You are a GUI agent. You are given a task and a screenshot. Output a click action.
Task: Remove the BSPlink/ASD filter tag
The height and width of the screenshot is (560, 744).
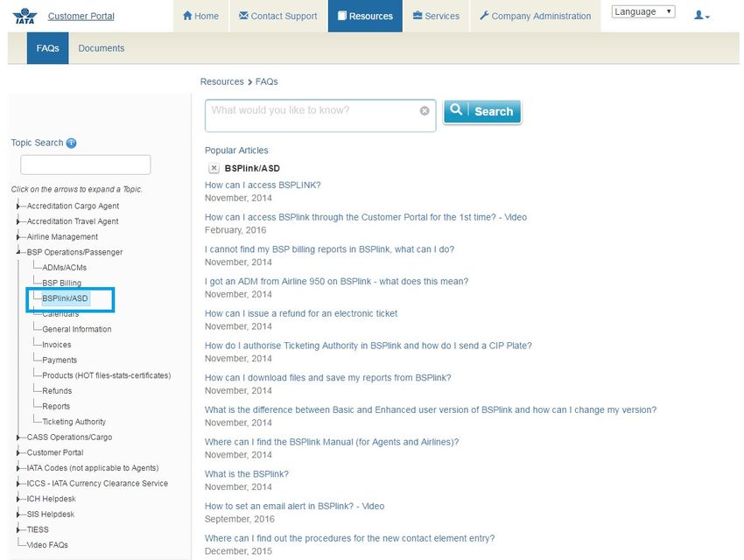click(x=214, y=168)
